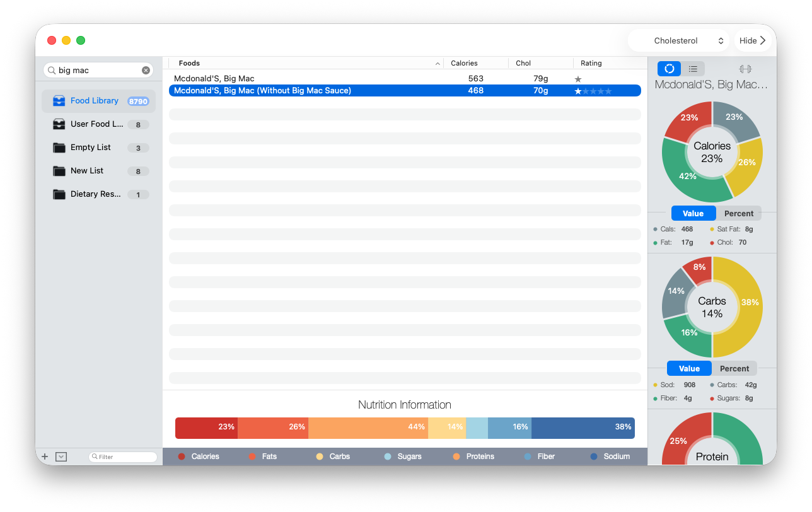Hide the right details panel
The height and width of the screenshot is (512, 812).
753,40
